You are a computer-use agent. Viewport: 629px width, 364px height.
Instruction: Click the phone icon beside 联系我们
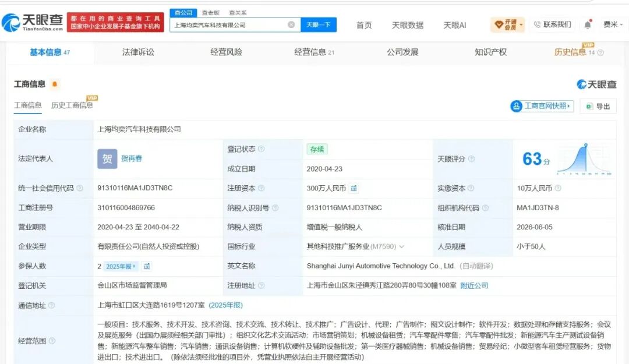point(537,25)
